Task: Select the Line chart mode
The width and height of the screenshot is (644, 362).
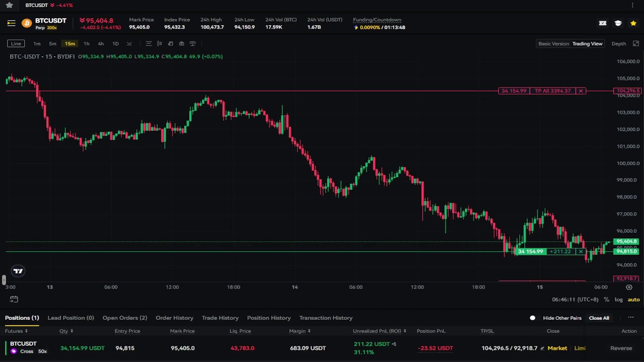Action: click(x=16, y=44)
